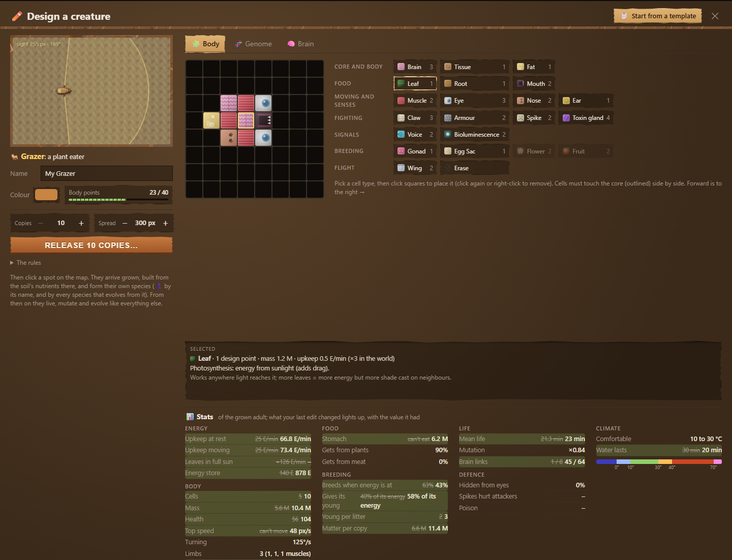This screenshot has width=732, height=560.
Task: Pick the Fruit cell type
Action: click(x=586, y=151)
